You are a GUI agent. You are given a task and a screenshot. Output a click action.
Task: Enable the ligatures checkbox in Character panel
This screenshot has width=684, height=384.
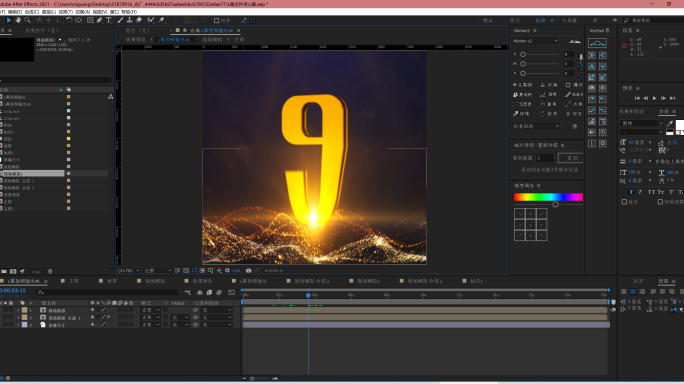(624, 202)
